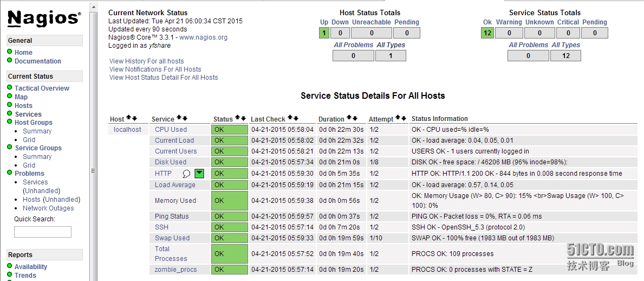The width and height of the screenshot is (644, 281).
Task: Open CPU Used service details
Action: [x=171, y=130]
